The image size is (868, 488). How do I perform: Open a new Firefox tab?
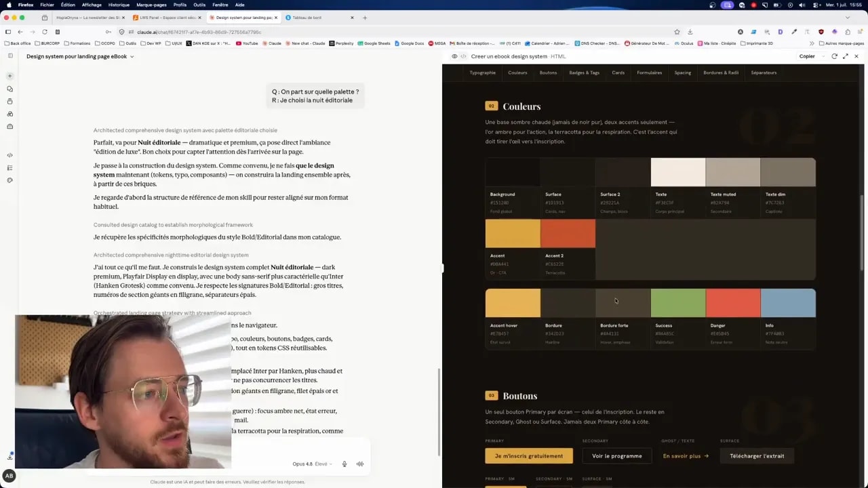click(x=365, y=18)
